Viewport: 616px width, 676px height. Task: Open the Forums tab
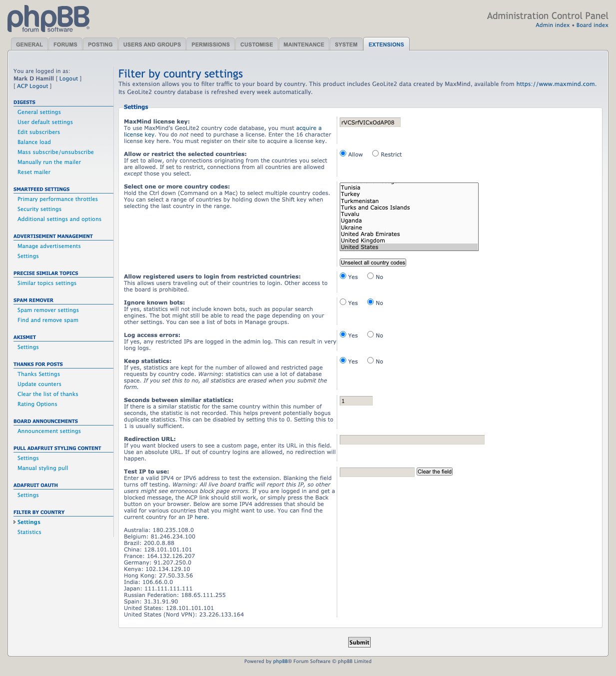click(65, 44)
